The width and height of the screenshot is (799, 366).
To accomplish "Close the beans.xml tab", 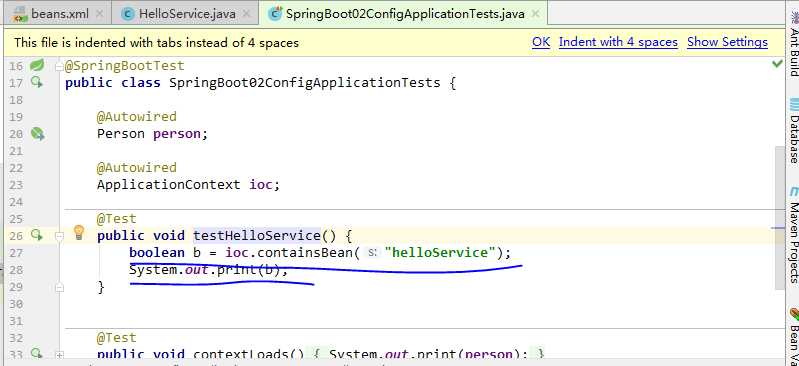I will coord(99,14).
